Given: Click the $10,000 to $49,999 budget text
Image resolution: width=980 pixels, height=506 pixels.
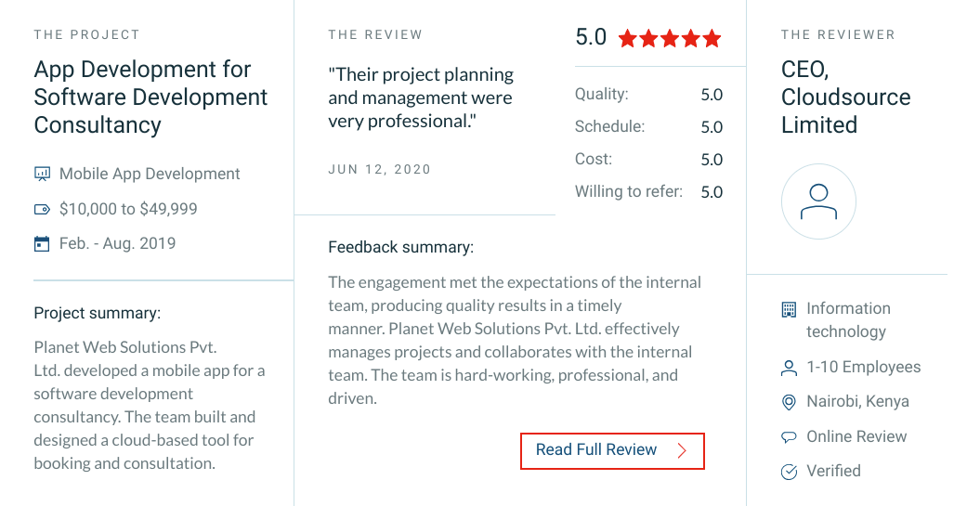Looking at the screenshot, I should [128, 209].
